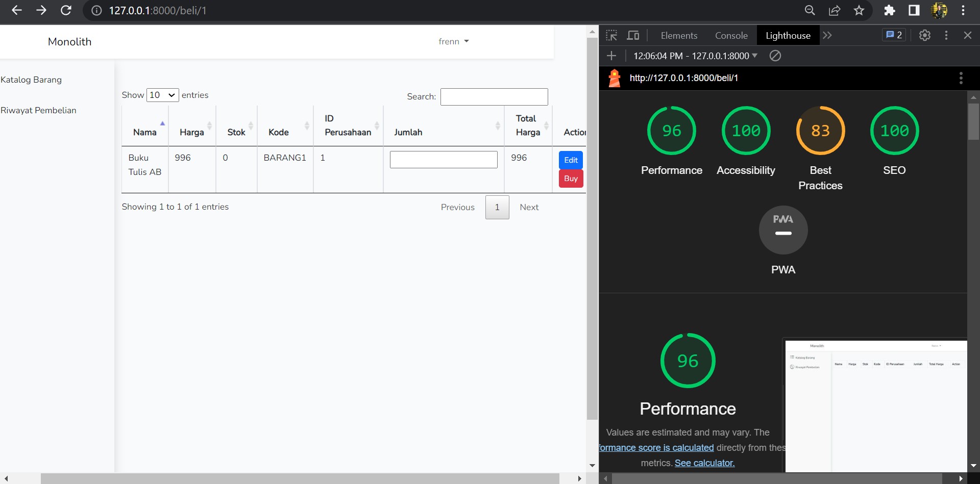Image resolution: width=980 pixels, height=484 pixels.
Task: Switch to the Elements tab
Action: (x=679, y=35)
